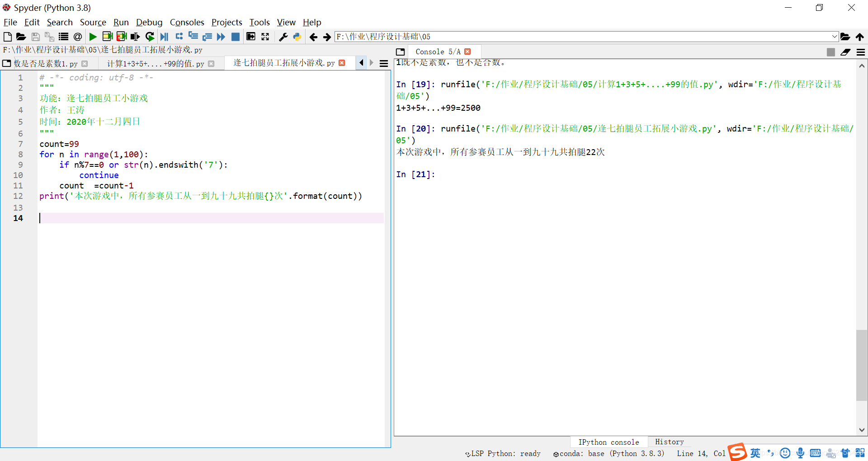
Task: Open the Debug menu
Action: coord(149,22)
